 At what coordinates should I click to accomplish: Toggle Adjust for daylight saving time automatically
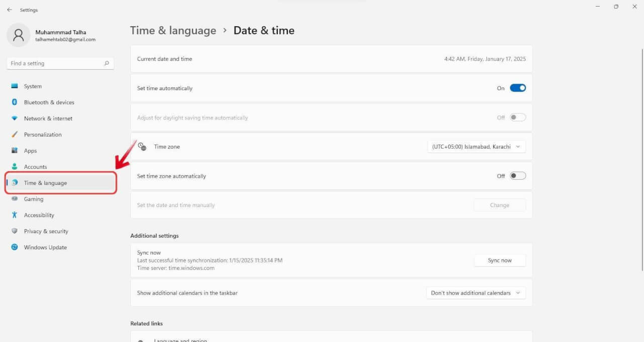coord(517,117)
